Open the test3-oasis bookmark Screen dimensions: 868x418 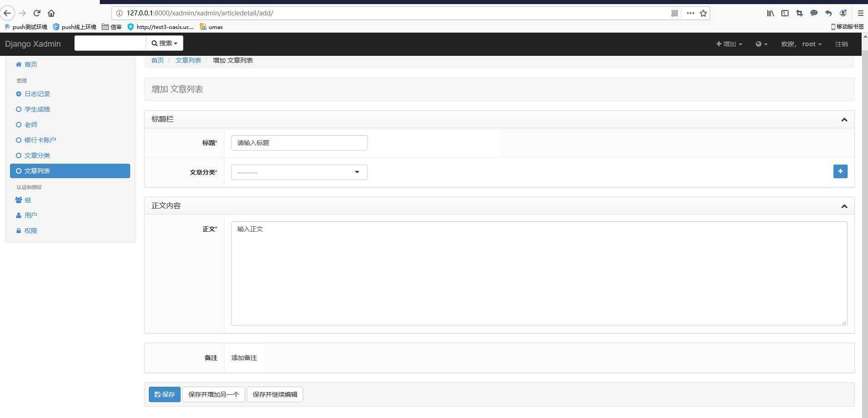[x=161, y=27]
